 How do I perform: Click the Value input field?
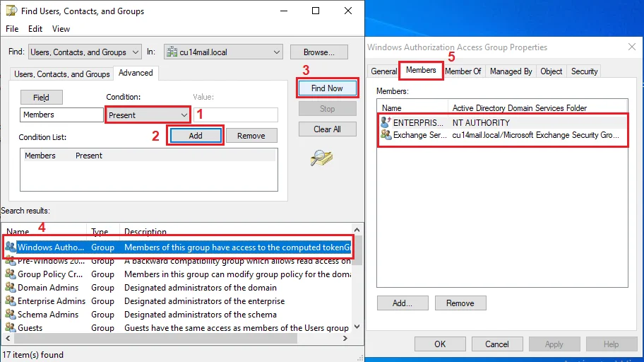tap(235, 115)
